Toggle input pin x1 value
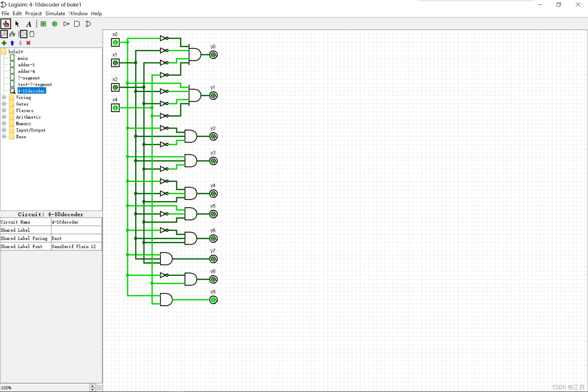Image resolution: width=588 pixels, height=392 pixels. (x=115, y=63)
